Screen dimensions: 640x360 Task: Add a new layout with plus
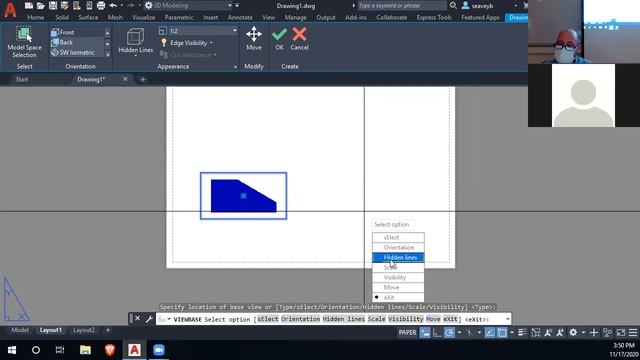(x=108, y=330)
